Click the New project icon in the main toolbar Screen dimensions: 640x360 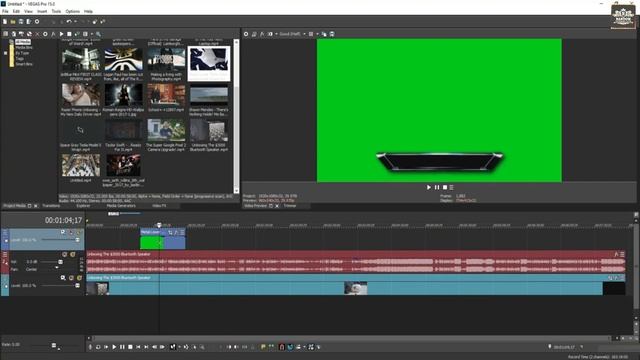click(x=5, y=22)
